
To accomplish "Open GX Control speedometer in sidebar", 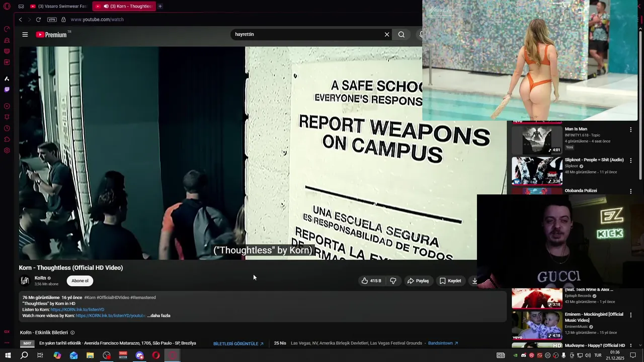I will click(x=7, y=29).
